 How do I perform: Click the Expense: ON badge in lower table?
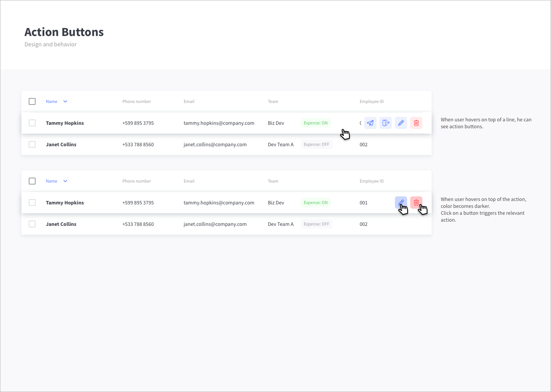tap(316, 203)
